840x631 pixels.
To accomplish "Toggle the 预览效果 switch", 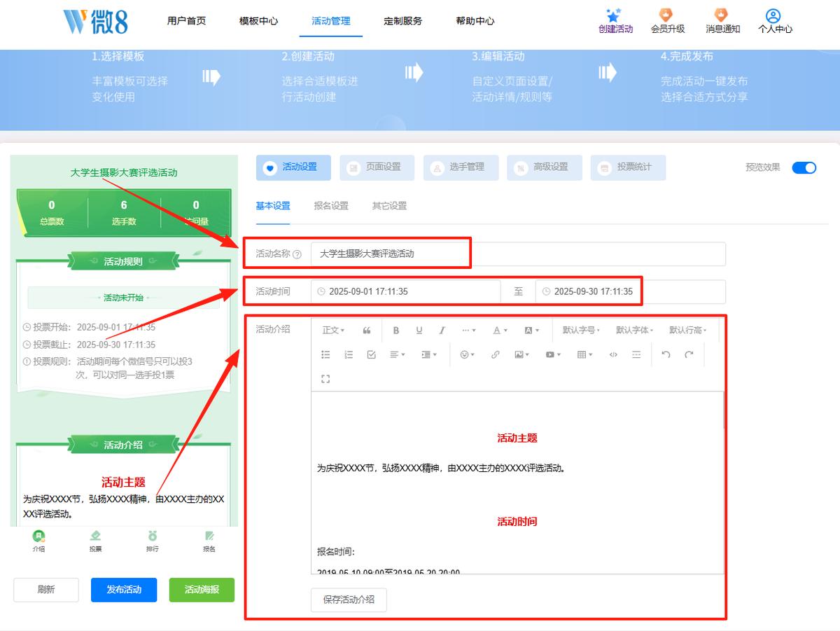I will click(x=804, y=167).
